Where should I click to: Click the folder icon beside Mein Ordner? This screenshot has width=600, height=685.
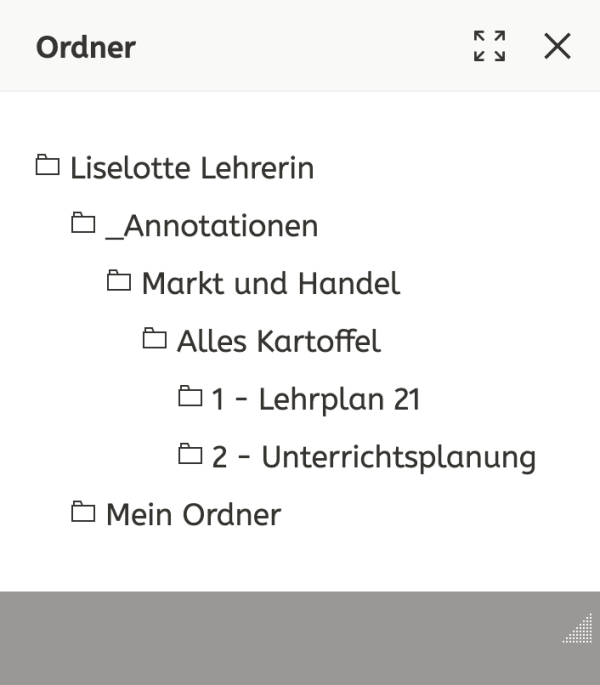83,511
